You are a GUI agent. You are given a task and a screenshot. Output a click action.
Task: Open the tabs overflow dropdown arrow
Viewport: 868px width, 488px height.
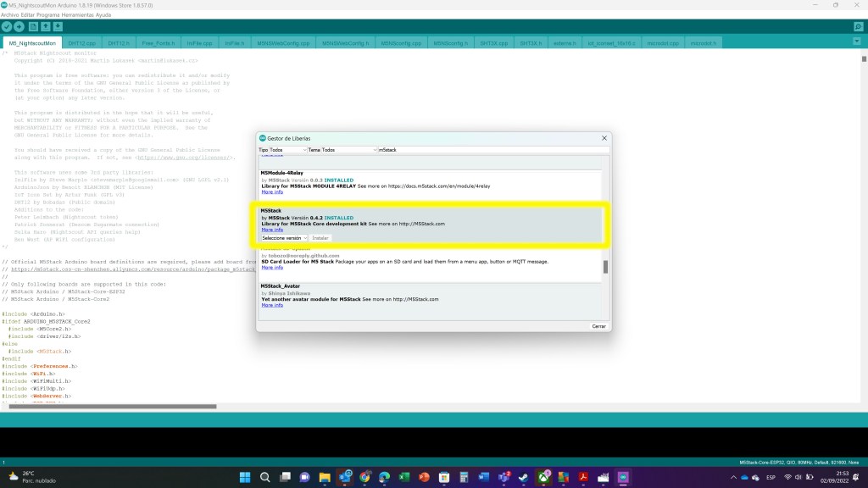tap(858, 42)
